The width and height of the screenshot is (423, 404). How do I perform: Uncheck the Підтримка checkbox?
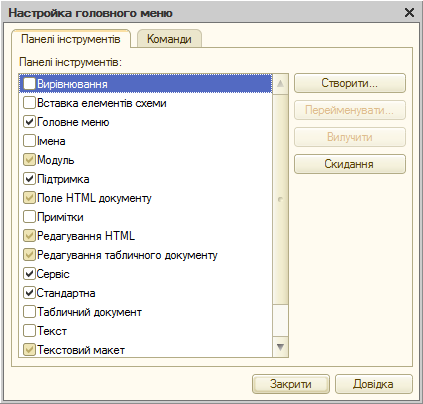pos(29,179)
